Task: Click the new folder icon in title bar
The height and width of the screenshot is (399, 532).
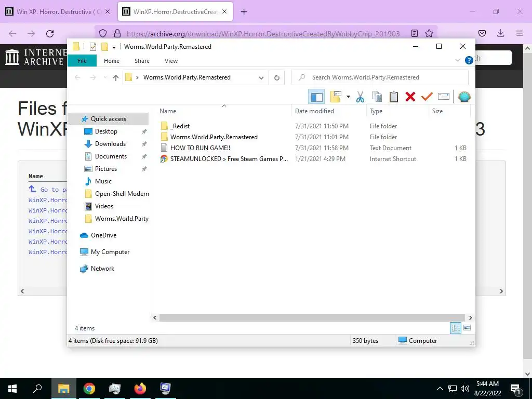Action: pos(105,47)
